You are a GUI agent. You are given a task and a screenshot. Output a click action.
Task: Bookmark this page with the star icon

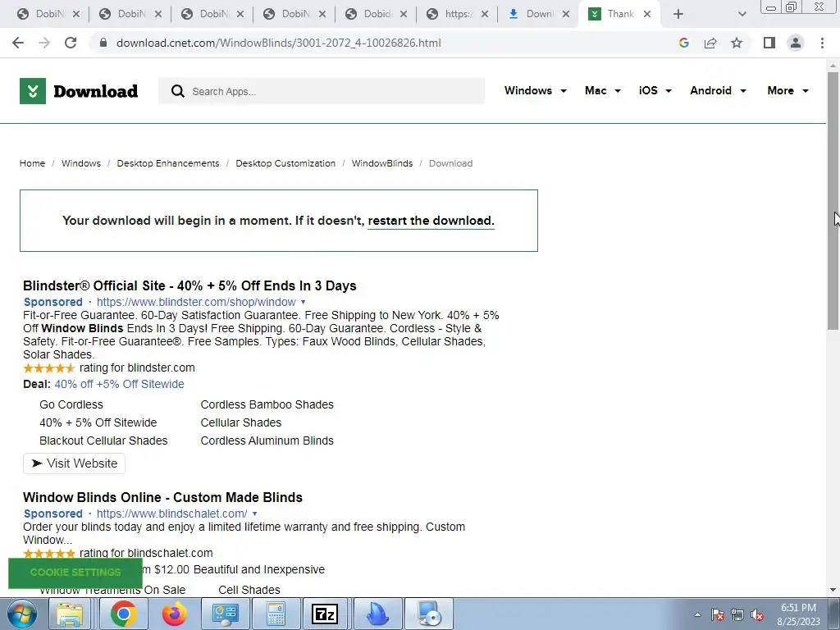click(x=737, y=43)
